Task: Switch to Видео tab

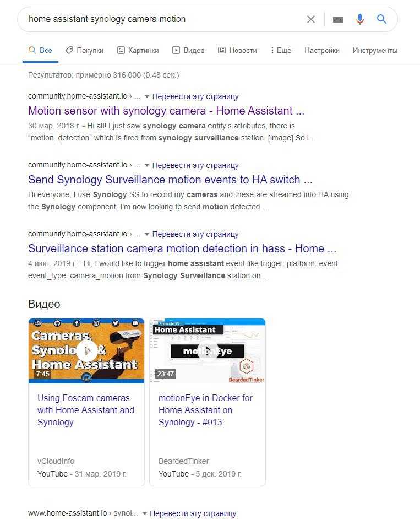Action: 188,50
